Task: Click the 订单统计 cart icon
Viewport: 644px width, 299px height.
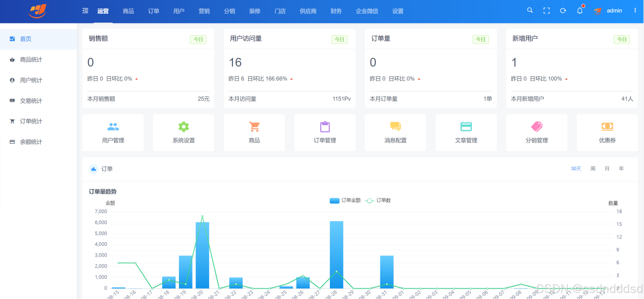Action: (12, 121)
